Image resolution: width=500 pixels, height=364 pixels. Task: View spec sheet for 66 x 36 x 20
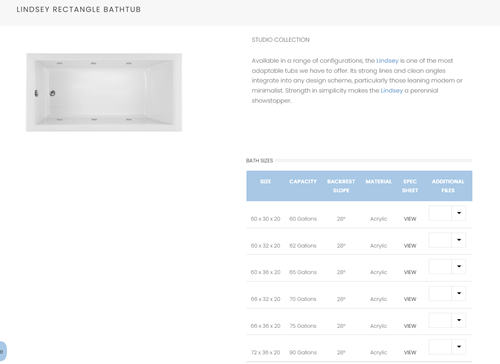(410, 326)
